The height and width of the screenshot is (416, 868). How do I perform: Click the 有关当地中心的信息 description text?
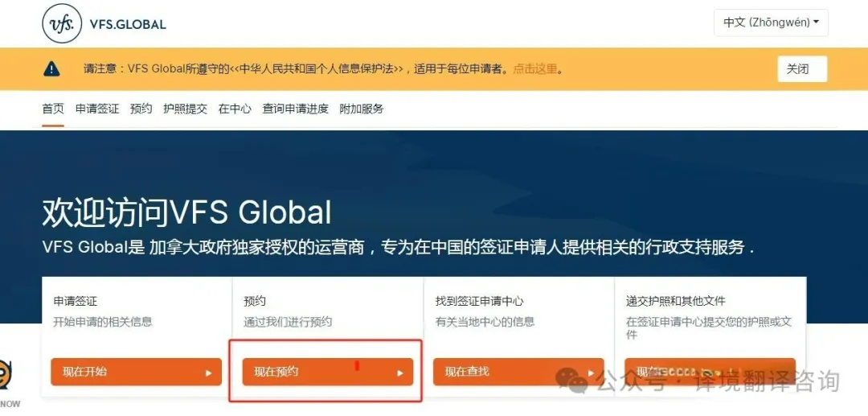(x=485, y=322)
